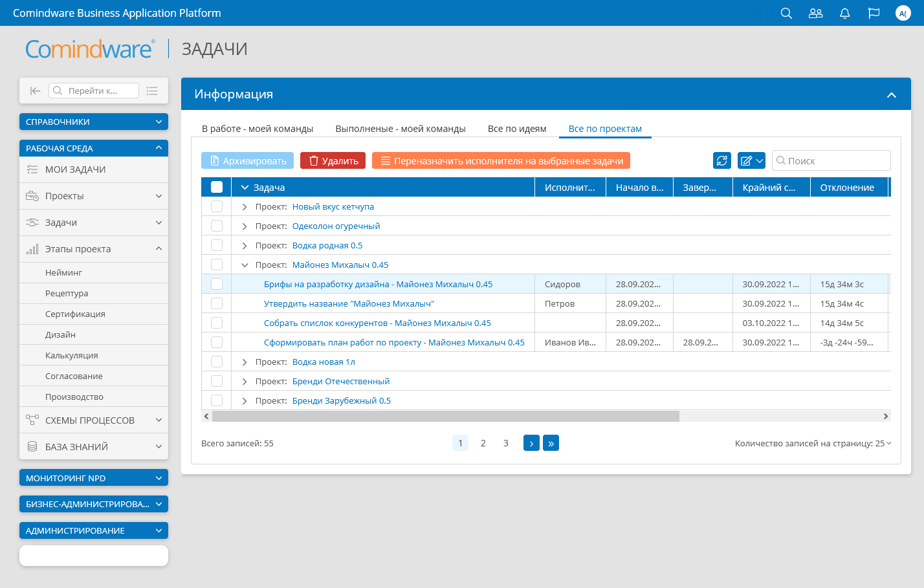Open Сертификация stage in sidebar

tap(94, 314)
